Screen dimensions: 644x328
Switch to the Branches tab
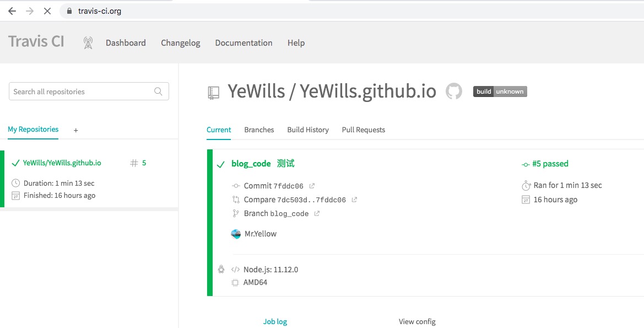pyautogui.click(x=259, y=130)
